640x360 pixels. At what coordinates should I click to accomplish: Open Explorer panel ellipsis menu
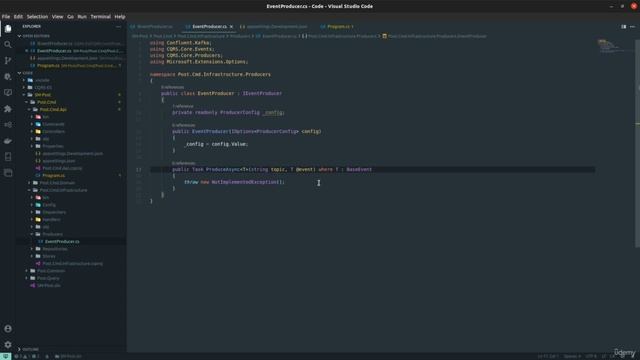point(118,27)
